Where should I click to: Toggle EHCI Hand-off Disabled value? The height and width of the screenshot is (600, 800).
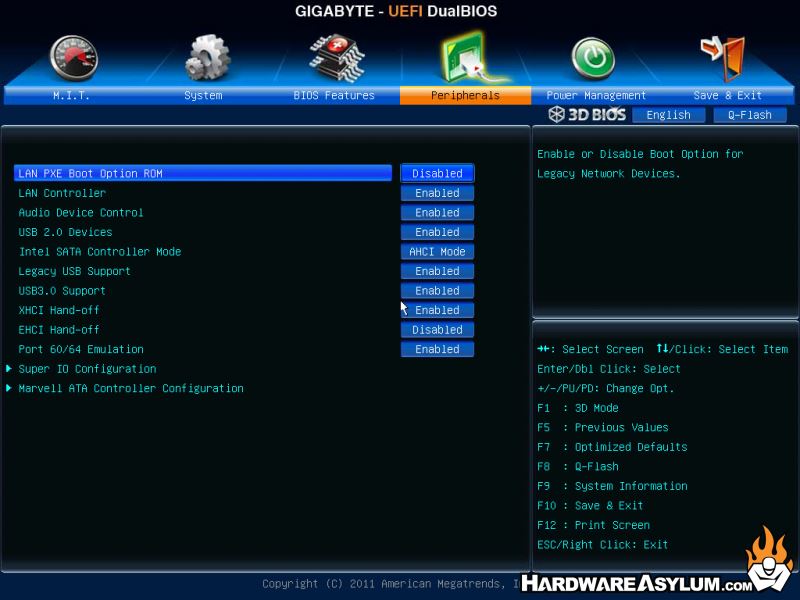[437, 330]
